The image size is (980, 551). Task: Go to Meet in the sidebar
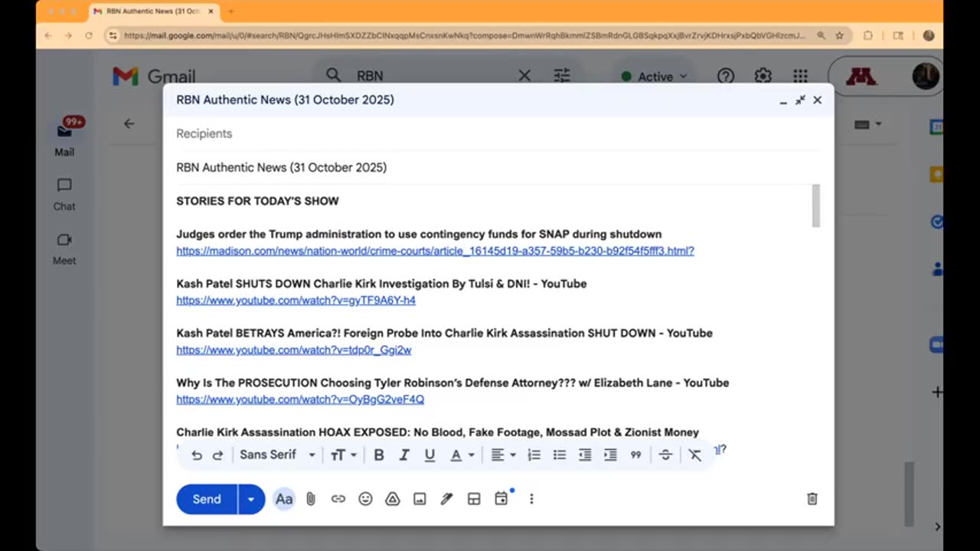64,249
